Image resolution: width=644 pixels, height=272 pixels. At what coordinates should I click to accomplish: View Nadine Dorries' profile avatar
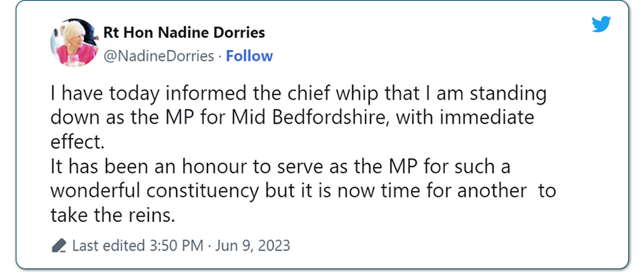[74, 43]
